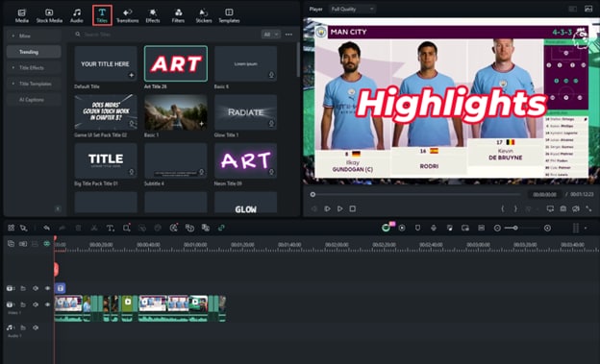Set the Mark In point
Screen dimensions: 600x364
tap(503, 208)
